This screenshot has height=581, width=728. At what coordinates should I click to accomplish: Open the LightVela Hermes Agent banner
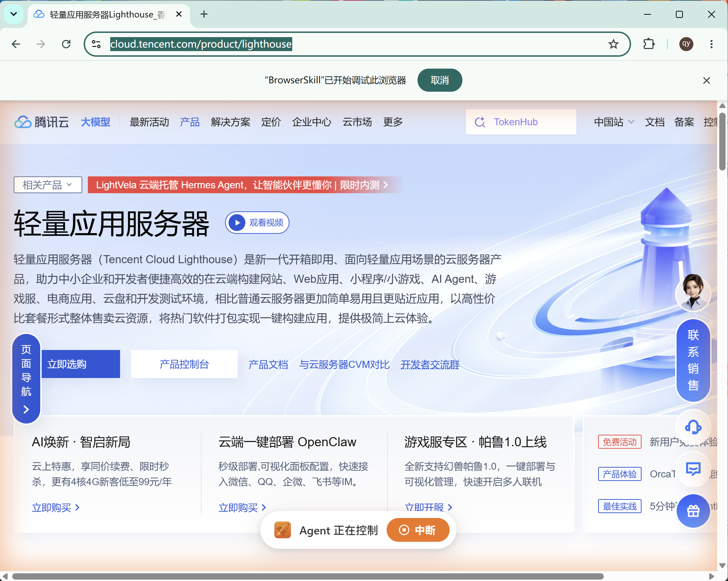tap(242, 185)
